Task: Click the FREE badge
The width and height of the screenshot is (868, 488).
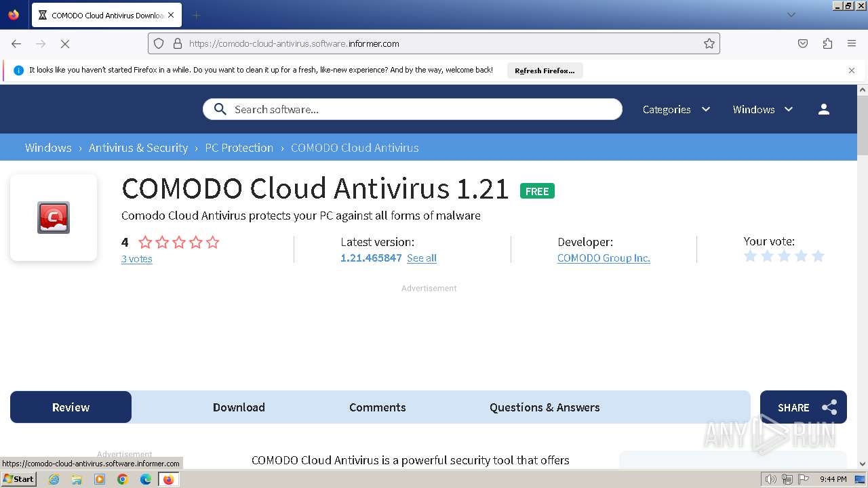Action: 537,191
